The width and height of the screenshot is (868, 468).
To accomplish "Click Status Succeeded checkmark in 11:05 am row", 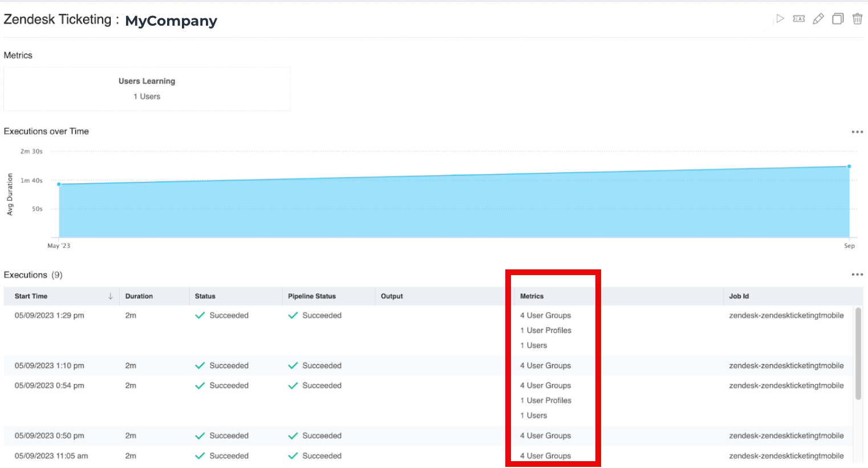I will (x=200, y=455).
